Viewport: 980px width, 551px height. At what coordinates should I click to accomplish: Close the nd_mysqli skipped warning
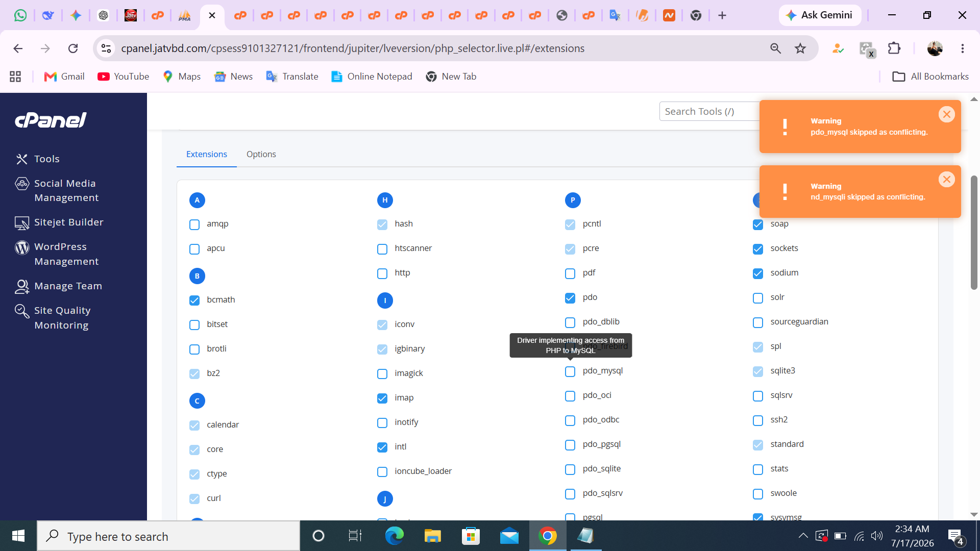click(x=946, y=179)
